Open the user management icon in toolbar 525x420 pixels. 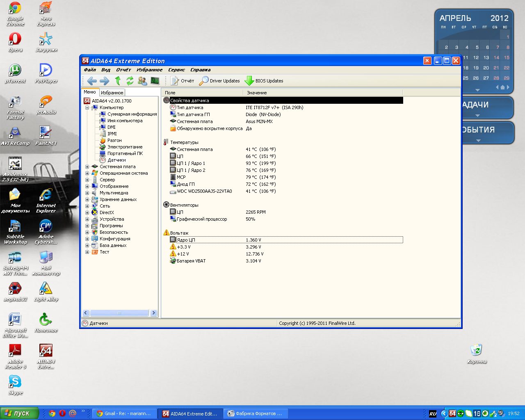[142, 81]
